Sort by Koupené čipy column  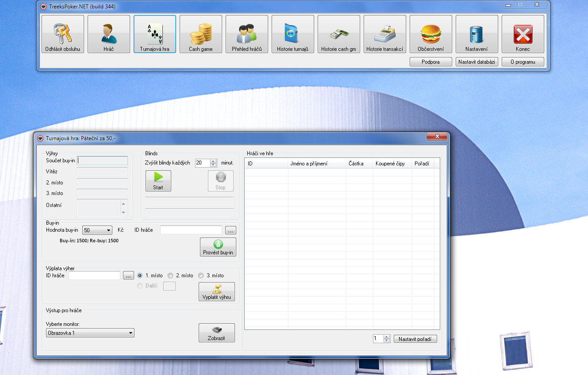pyautogui.click(x=392, y=164)
